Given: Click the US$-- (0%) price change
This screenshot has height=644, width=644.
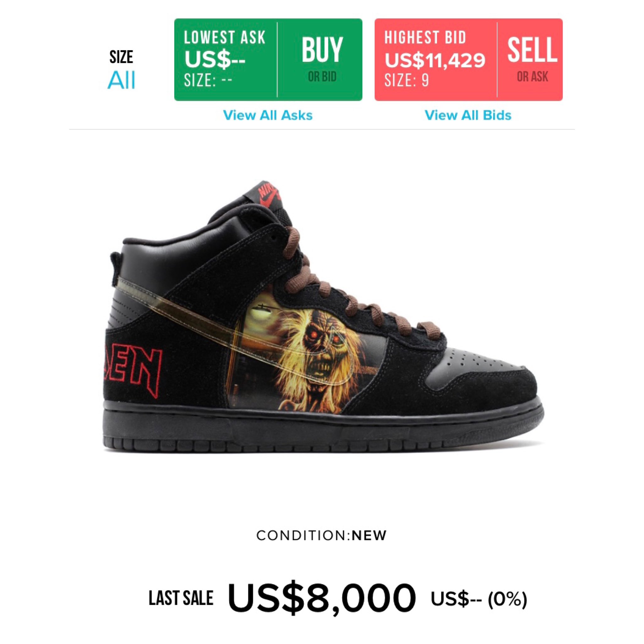Looking at the screenshot, I should pos(479,599).
